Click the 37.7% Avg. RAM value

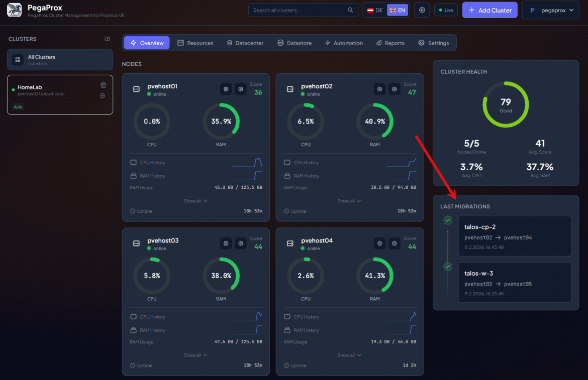pos(540,167)
